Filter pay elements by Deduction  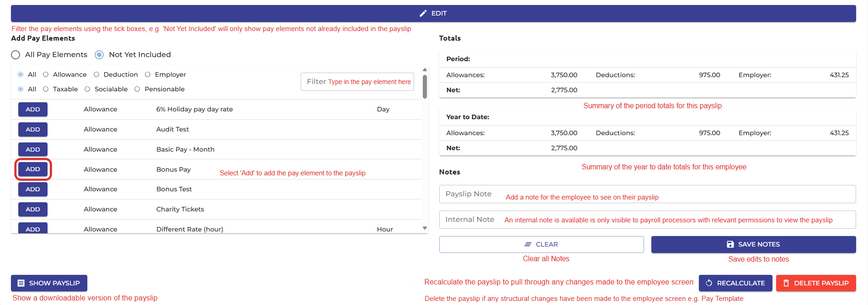pos(96,74)
